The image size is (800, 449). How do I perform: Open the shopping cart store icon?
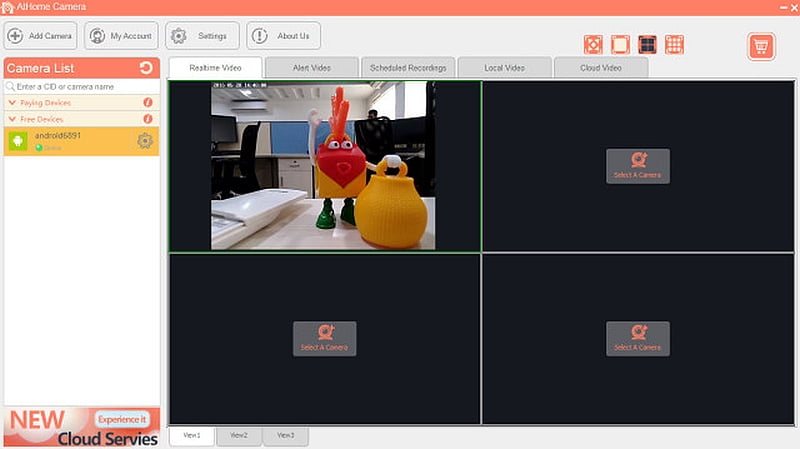coord(761,47)
